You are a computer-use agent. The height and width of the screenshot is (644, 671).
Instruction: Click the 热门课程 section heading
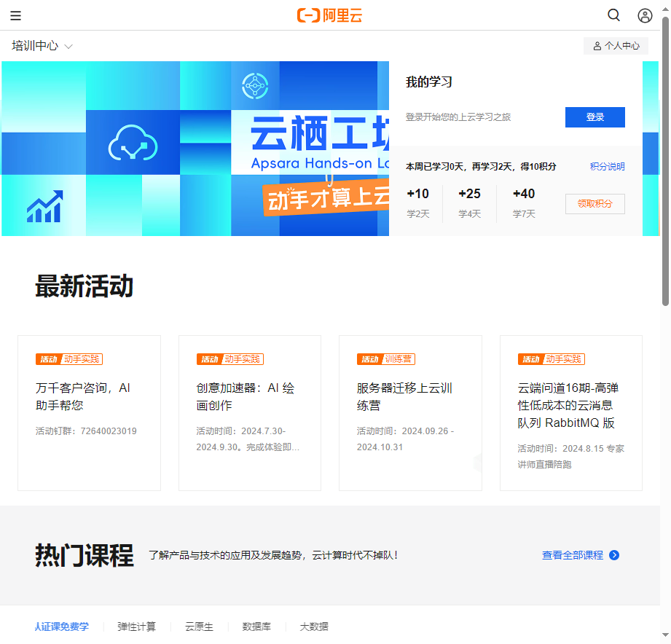pyautogui.click(x=85, y=555)
